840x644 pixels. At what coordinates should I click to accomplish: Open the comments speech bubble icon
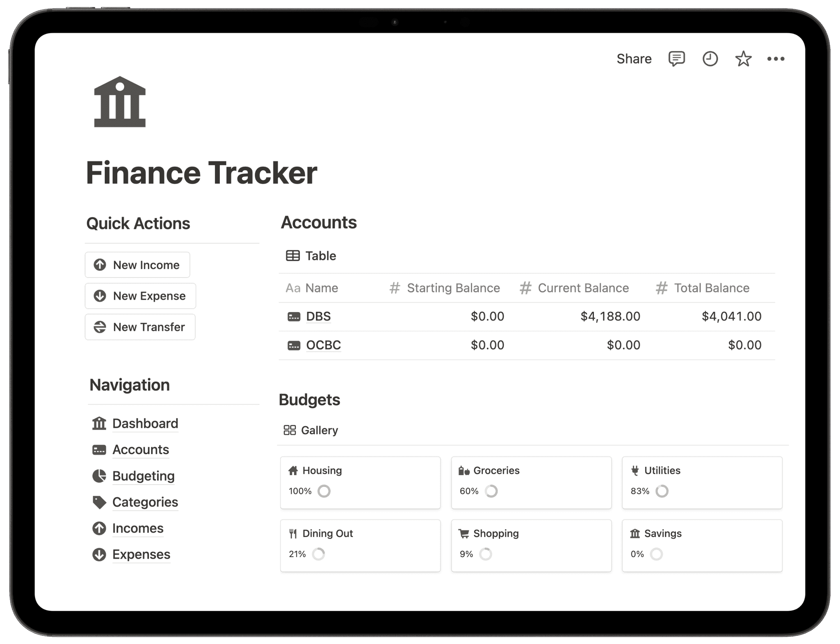(676, 59)
